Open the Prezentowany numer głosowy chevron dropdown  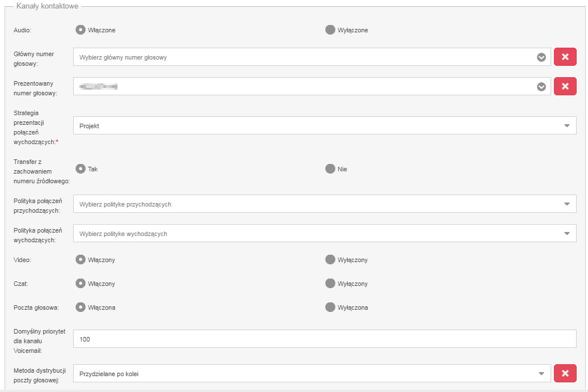coord(541,87)
